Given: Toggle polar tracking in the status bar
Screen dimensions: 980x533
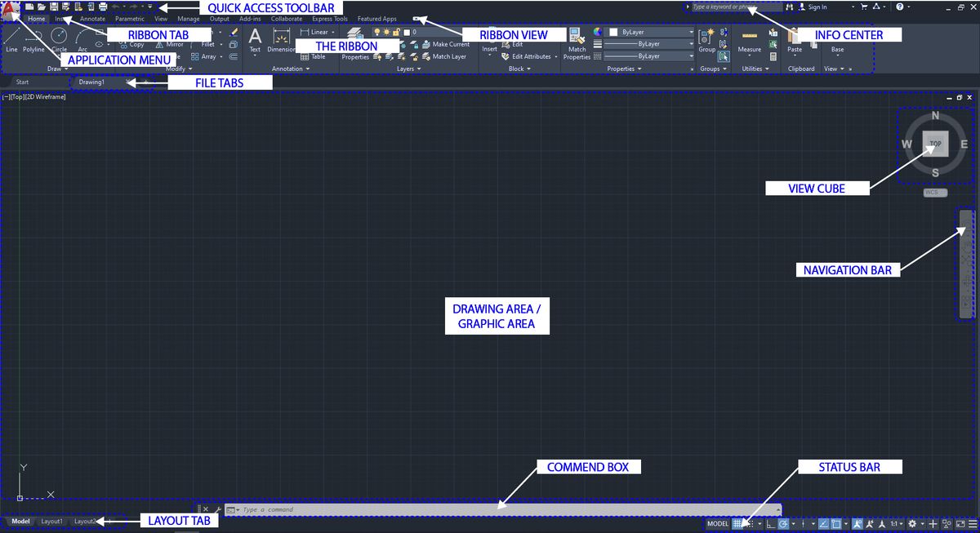Looking at the screenshot, I should point(783,523).
